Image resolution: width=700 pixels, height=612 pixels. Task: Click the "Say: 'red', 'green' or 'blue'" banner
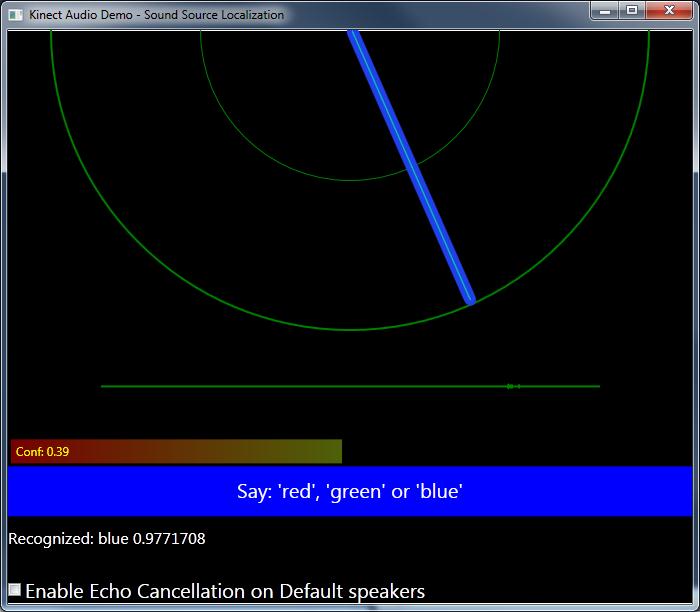tap(350, 491)
